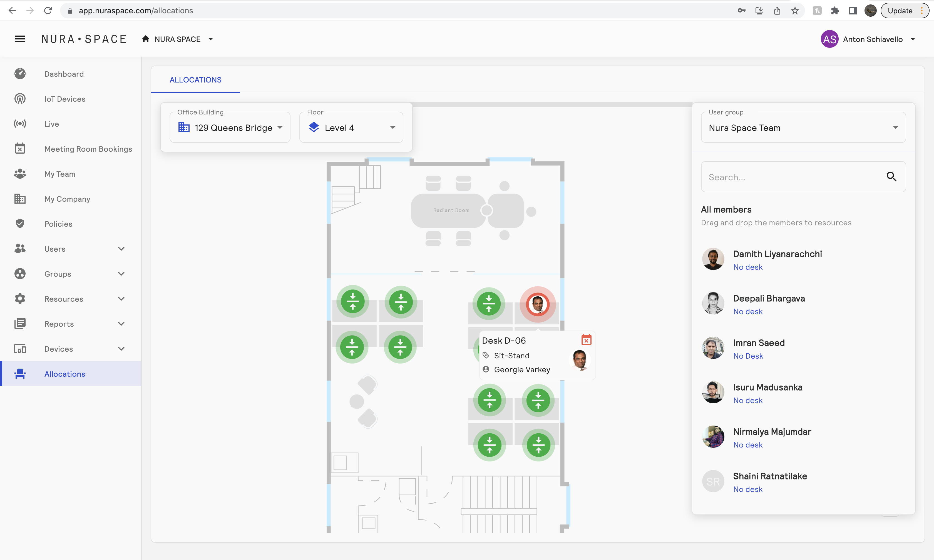The width and height of the screenshot is (934, 560).
Task: Open My Company building icon
Action: 20,199
